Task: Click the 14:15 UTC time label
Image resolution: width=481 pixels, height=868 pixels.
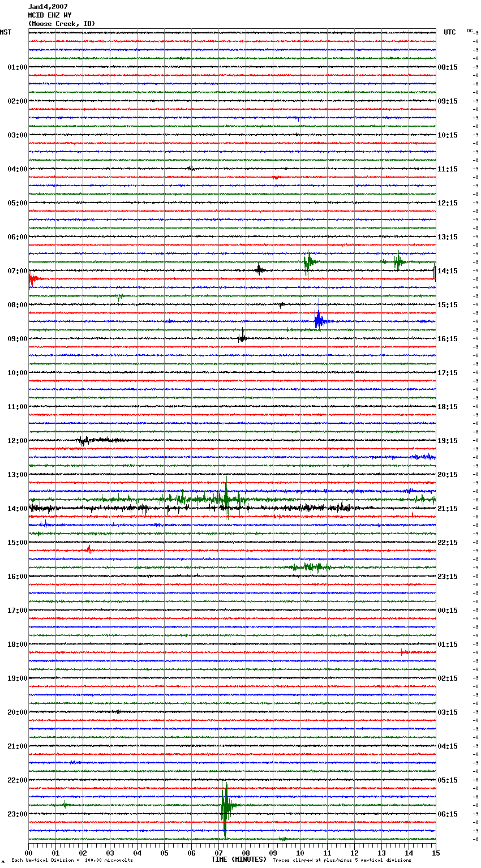Action: tap(448, 271)
